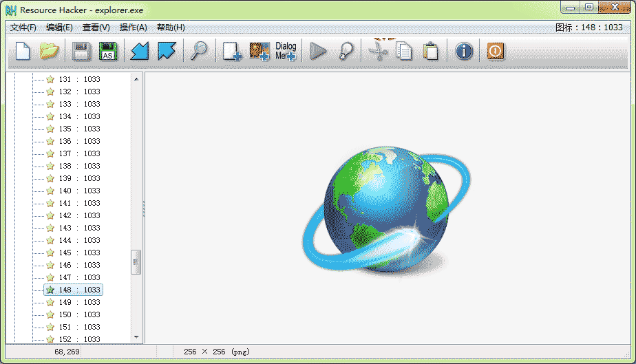Viewport: 636px width, 364px height.
Task: Open the 操作(A) menu
Action: (133, 28)
